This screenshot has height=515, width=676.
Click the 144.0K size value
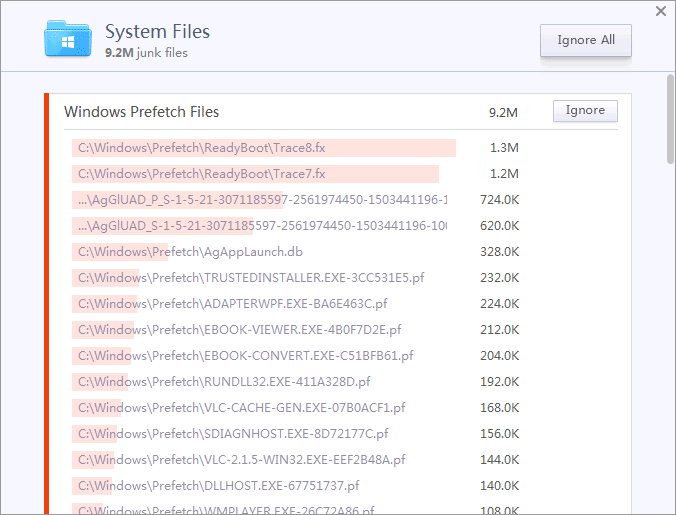tap(499, 460)
